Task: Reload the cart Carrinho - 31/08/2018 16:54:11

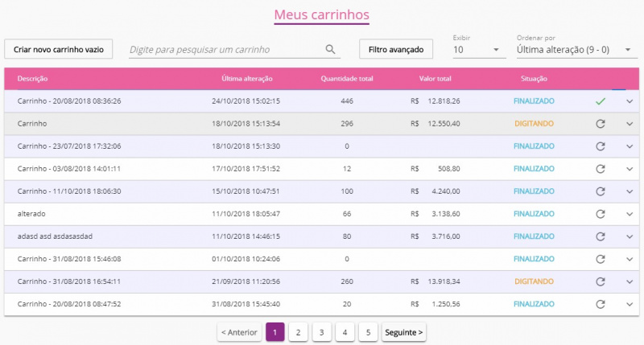Action: [601, 281]
